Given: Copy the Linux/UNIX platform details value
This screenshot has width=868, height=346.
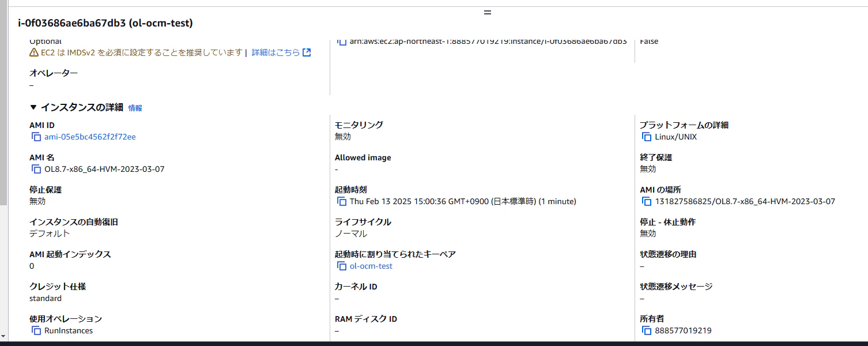Looking at the screenshot, I should coord(647,137).
